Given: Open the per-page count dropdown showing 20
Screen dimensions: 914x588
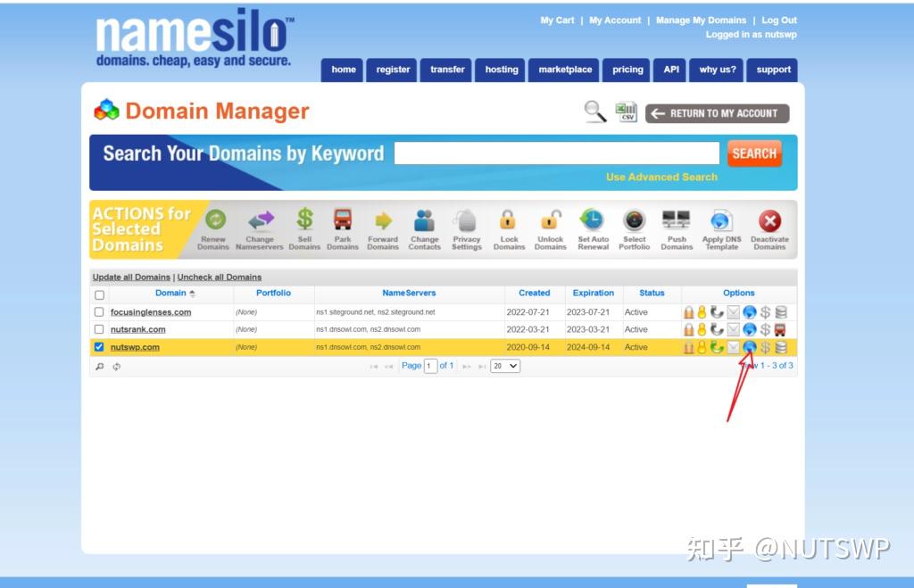Looking at the screenshot, I should [x=506, y=365].
